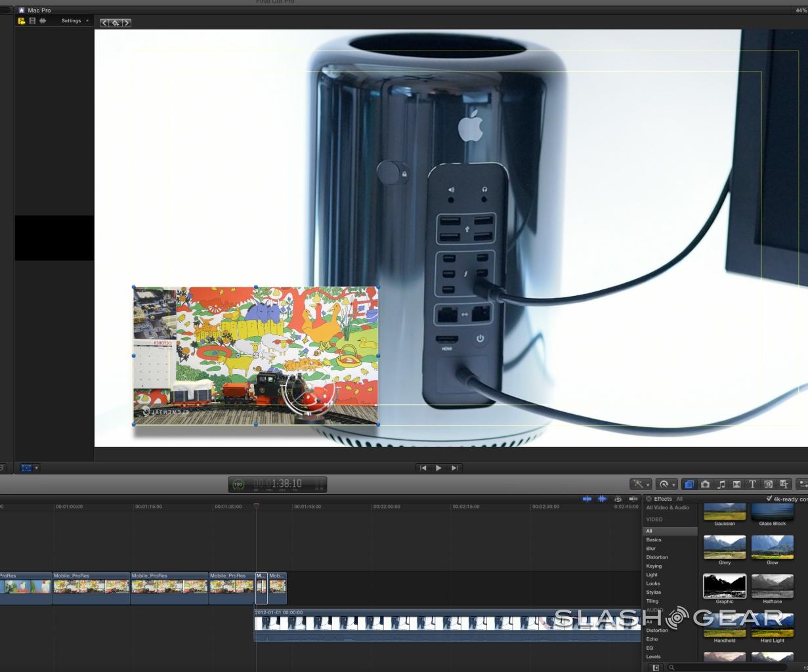Show the Transitions browser
This screenshot has width=808, height=672.
(736, 484)
